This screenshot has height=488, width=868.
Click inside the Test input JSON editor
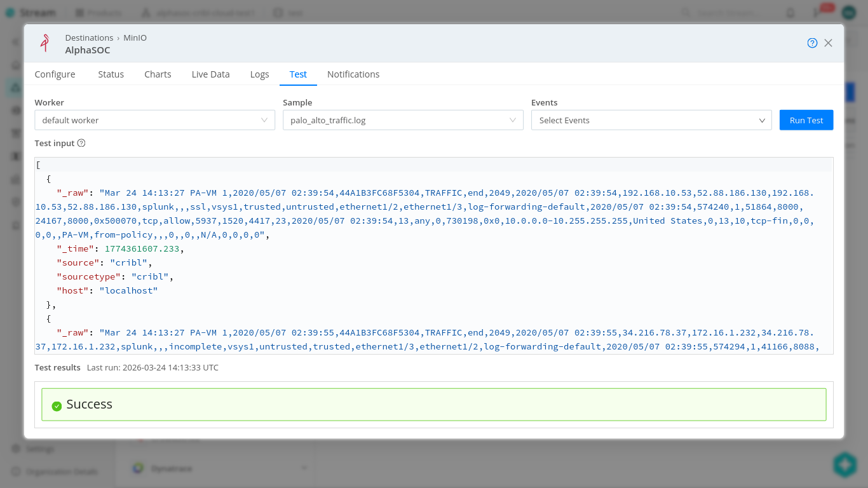(x=433, y=267)
